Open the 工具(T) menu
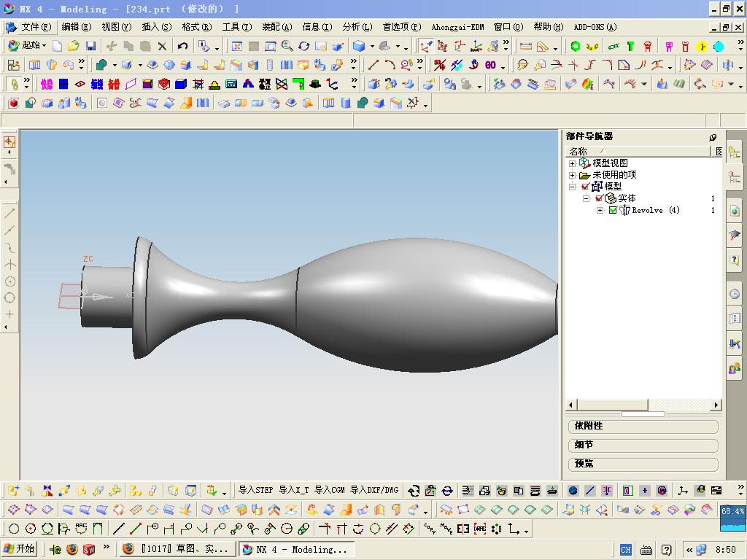The height and width of the screenshot is (560, 747). [237, 27]
